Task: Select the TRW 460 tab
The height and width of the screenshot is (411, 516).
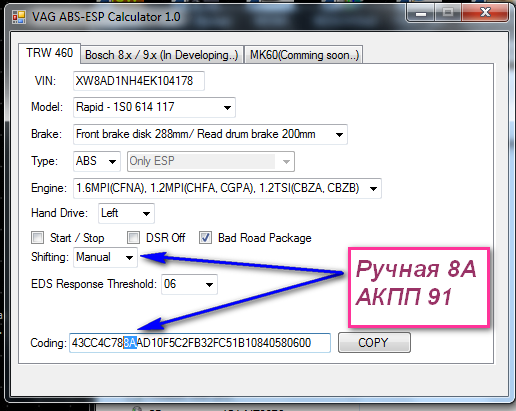Action: pos(49,53)
